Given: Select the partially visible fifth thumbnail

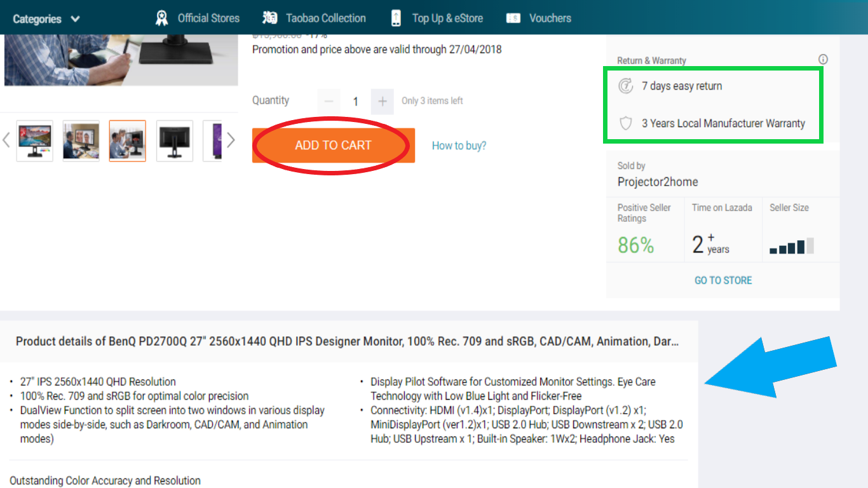Looking at the screenshot, I should coord(213,141).
